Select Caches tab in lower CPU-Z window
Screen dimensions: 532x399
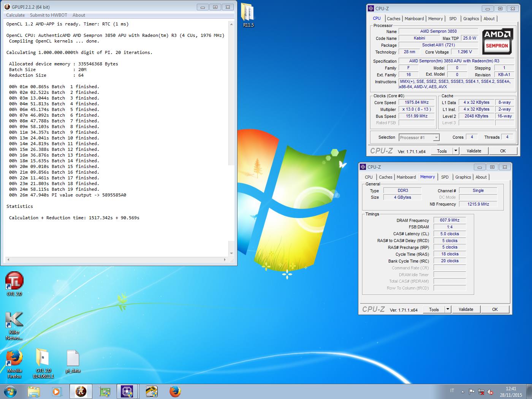coord(386,177)
